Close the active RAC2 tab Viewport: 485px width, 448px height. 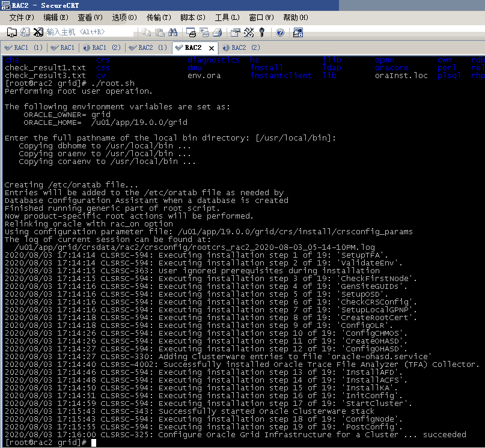(212, 48)
